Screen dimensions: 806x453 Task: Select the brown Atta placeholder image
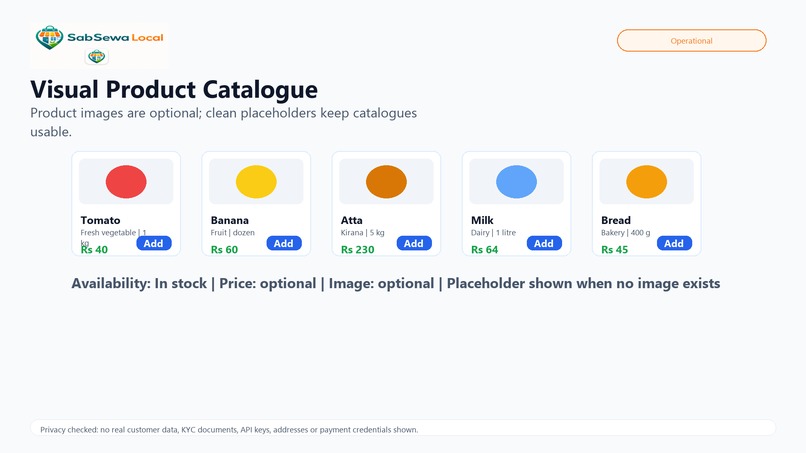point(386,182)
